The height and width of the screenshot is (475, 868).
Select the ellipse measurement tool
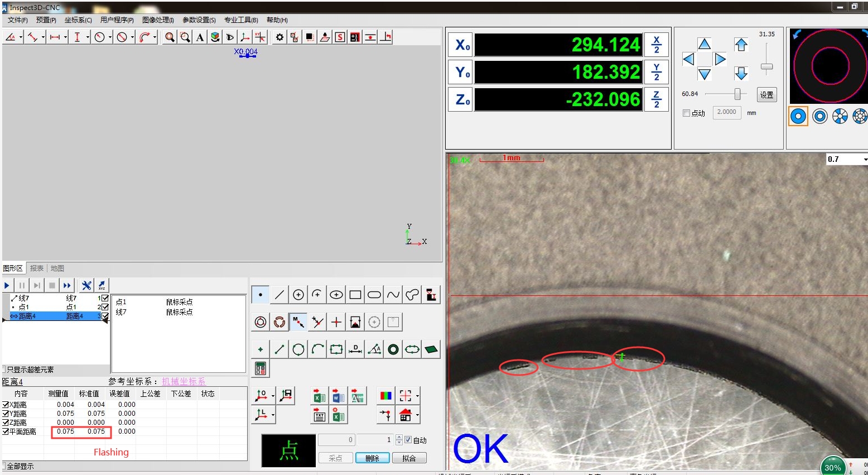[x=336, y=295]
